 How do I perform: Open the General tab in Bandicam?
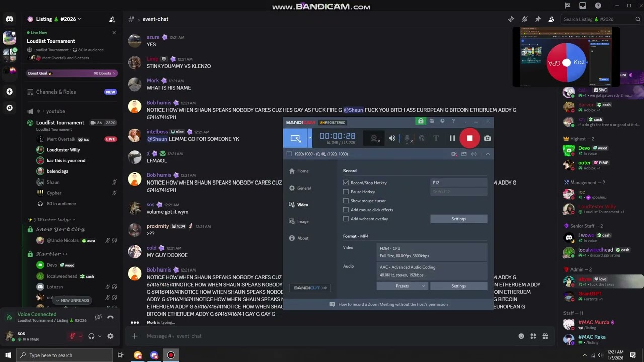(x=300, y=188)
